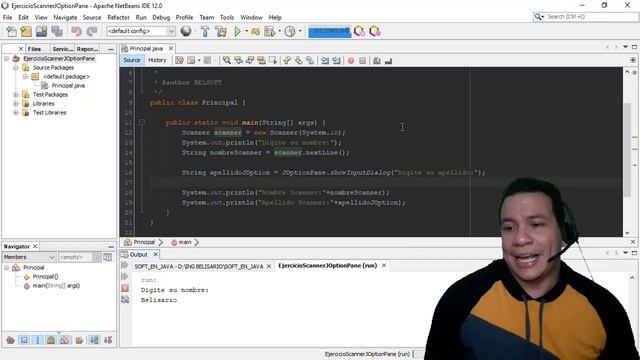Open the Run Project dropdown arrow

coord(246,31)
